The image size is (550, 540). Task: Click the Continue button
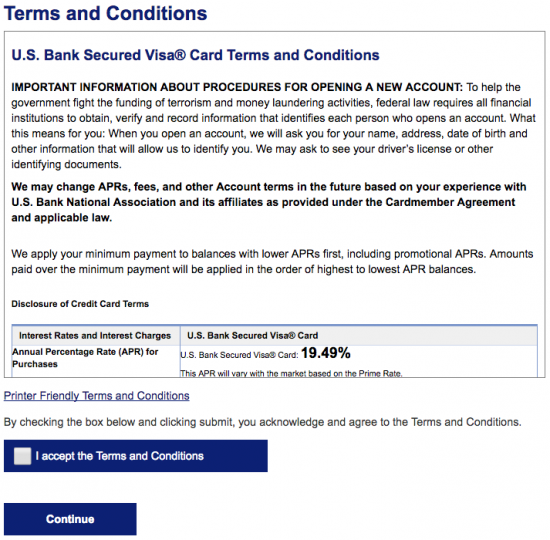[x=70, y=519]
